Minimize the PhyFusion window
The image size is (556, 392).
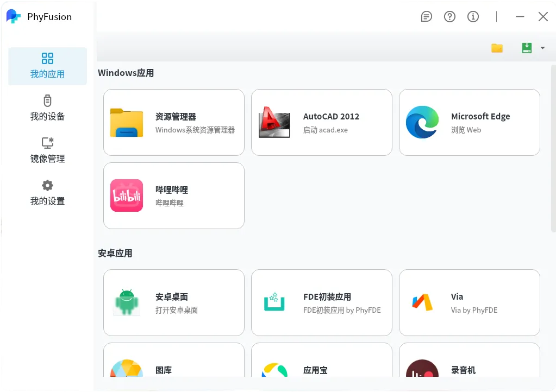(x=520, y=17)
